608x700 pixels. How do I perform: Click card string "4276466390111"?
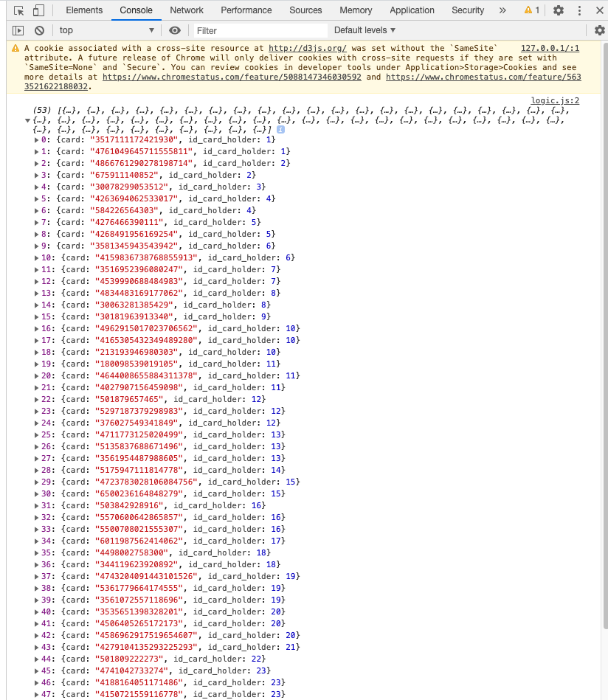[126, 222]
